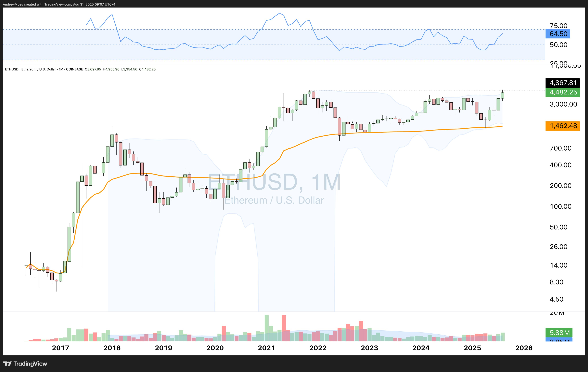Screen dimensions: 588x372
Task: Click the 2026 label on time axis
Action: pyautogui.click(x=524, y=348)
